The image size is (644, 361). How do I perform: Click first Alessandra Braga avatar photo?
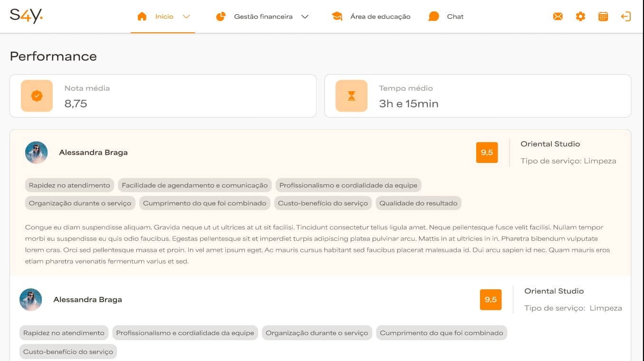pos(37,152)
